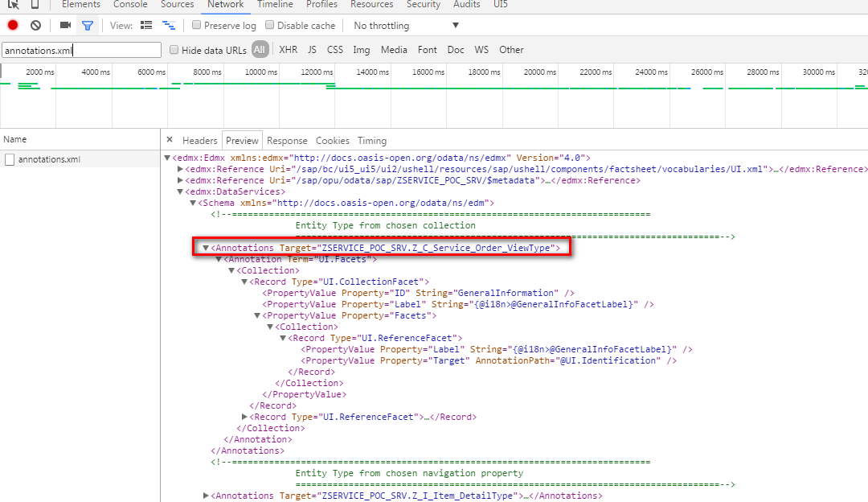Expand the edmx:Reference UI.xml node
Image resolution: width=868 pixels, height=502 pixels.
(x=180, y=169)
